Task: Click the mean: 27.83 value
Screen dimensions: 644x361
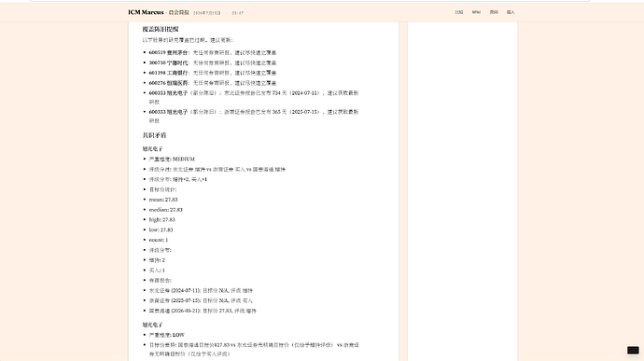Action: (x=163, y=200)
